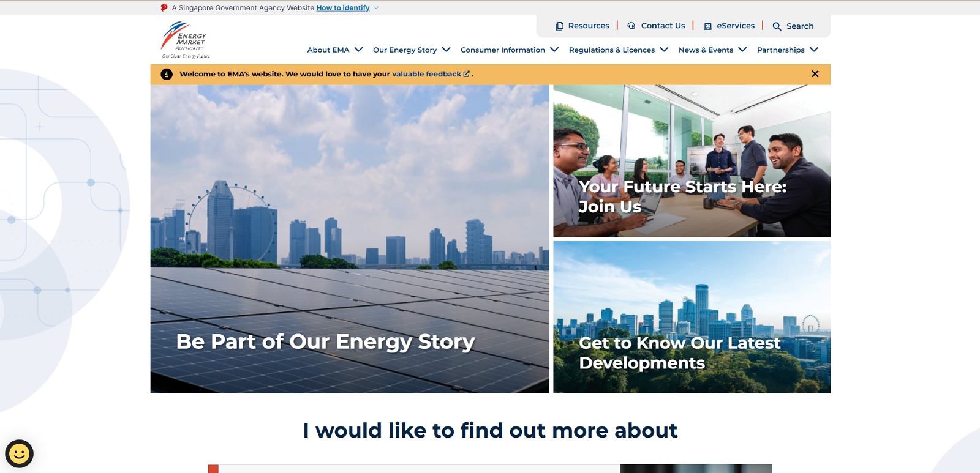Click the info icon in the welcome banner
Image resolution: width=980 pixels, height=473 pixels.
[167, 74]
